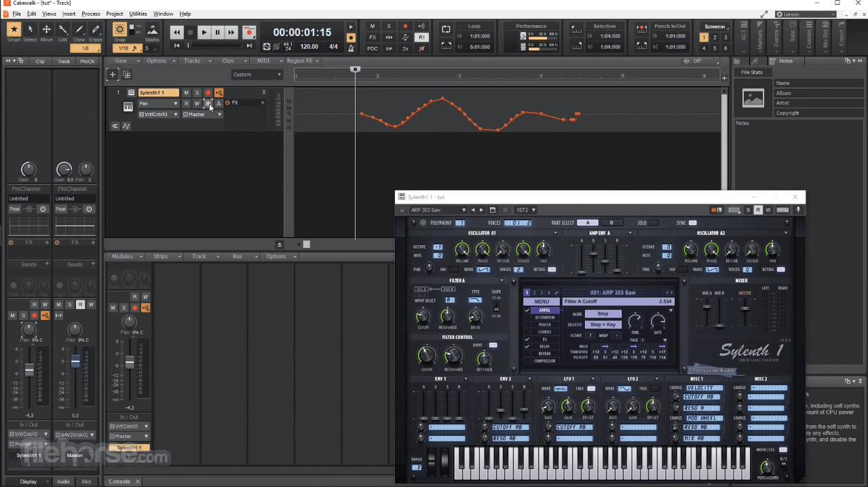Open the Sylenth1 Arpeggiator Mode Step dropdown
The image size is (868, 487).
603,314
